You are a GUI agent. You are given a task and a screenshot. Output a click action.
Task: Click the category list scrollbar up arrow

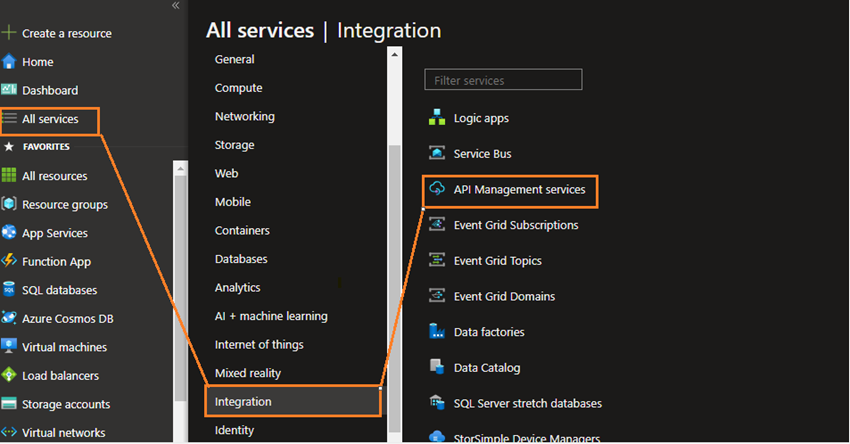[x=395, y=54]
